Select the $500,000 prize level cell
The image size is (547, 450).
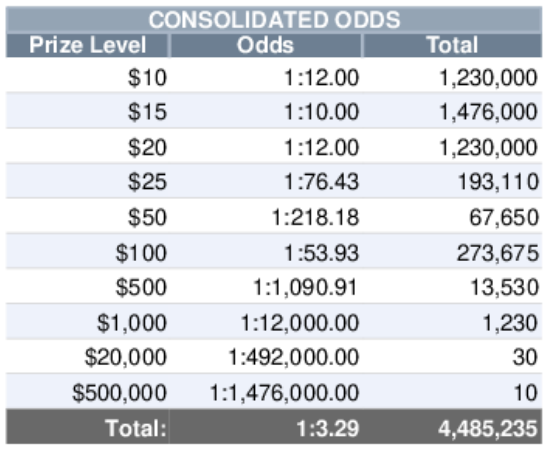point(88,391)
